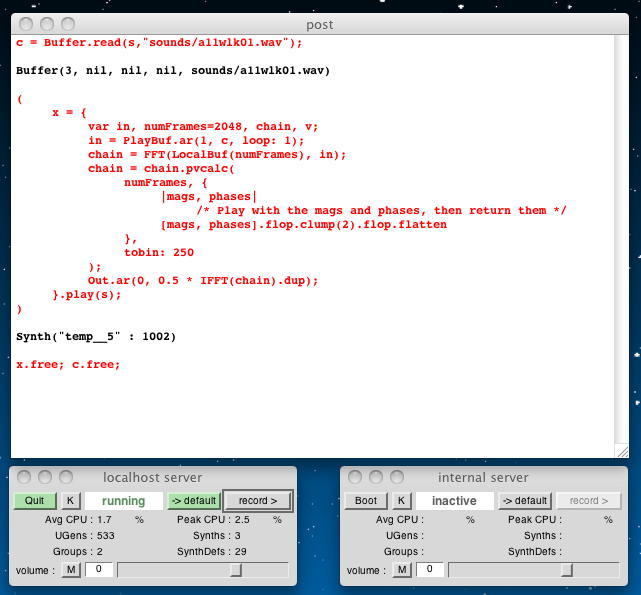
Task: Start recording on the localhost server
Action: 258,500
